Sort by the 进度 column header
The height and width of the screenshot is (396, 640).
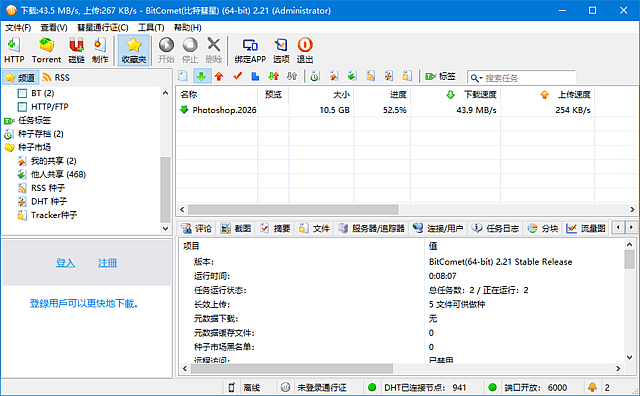(x=382, y=95)
